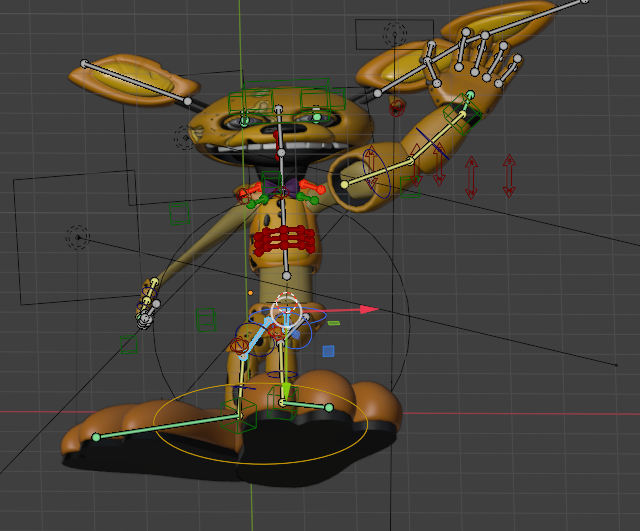This screenshot has height=531, width=640.
Task: Select the orange shoulder control right of the bowtie
Action: 312,187
